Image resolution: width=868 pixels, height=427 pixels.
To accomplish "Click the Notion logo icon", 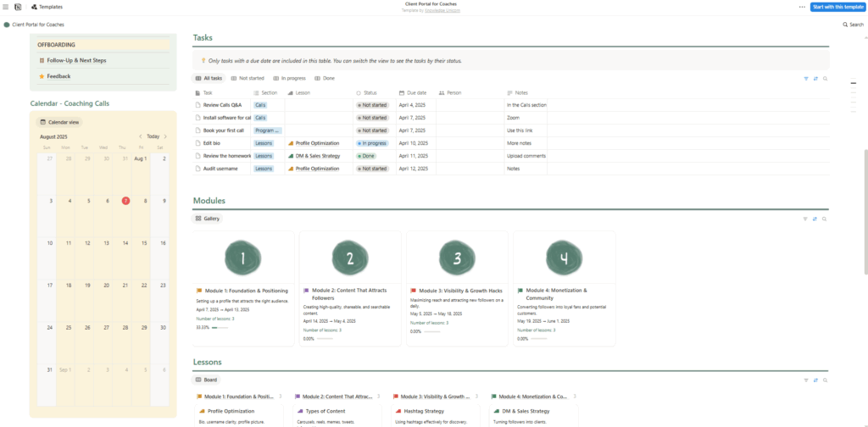I will pos(18,7).
